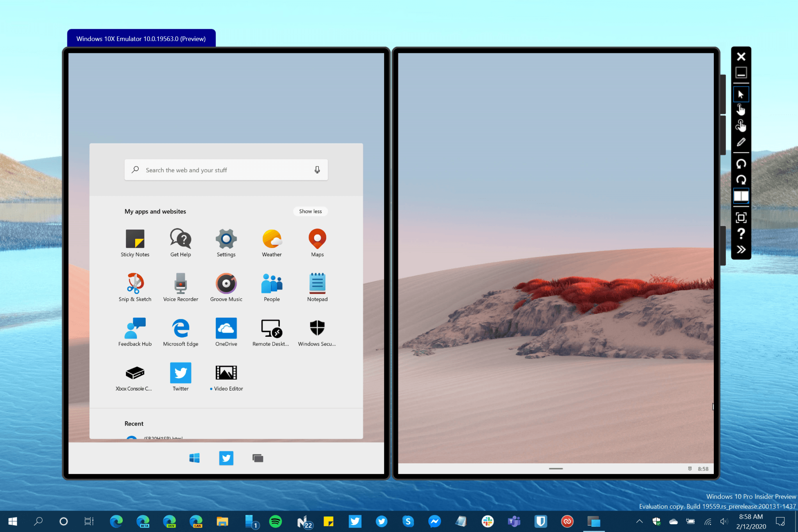Open Task View in the emulator taskbar
This screenshot has width=798, height=532.
tap(258, 458)
